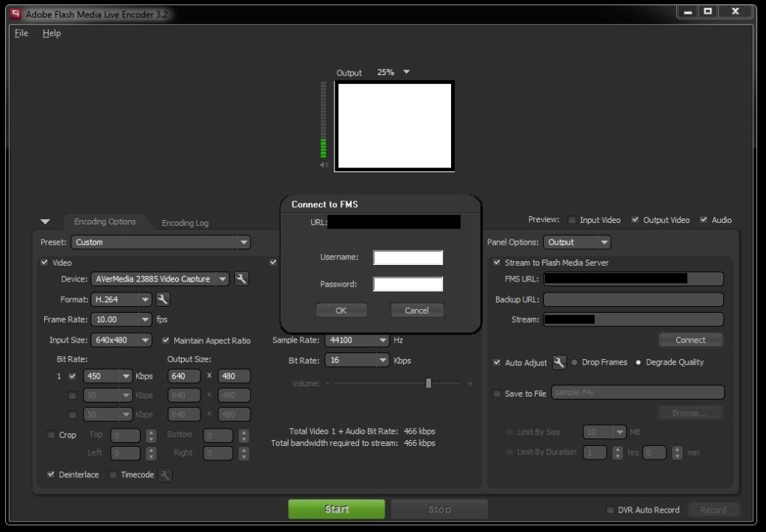Click the Adobe Flash app icon in title bar
766x532 pixels.
click(x=16, y=14)
